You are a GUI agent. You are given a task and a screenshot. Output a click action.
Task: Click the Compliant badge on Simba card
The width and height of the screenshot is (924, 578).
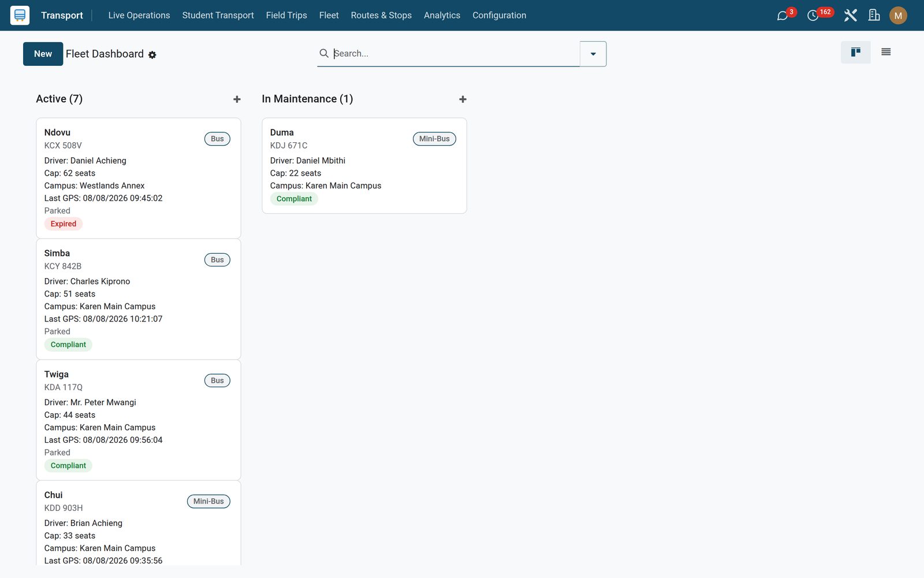(68, 344)
